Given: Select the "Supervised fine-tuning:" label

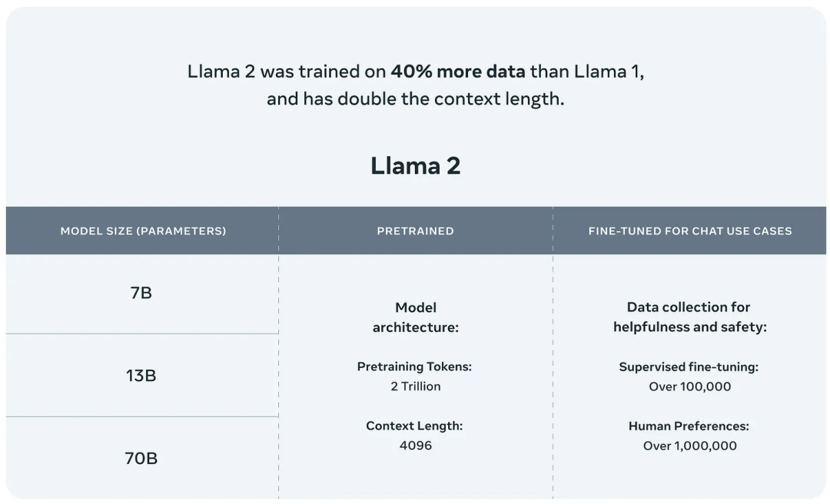Looking at the screenshot, I should 689,366.
